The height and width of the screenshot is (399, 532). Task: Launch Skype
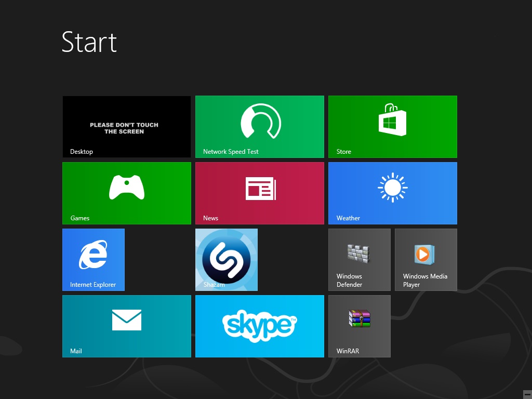click(260, 326)
